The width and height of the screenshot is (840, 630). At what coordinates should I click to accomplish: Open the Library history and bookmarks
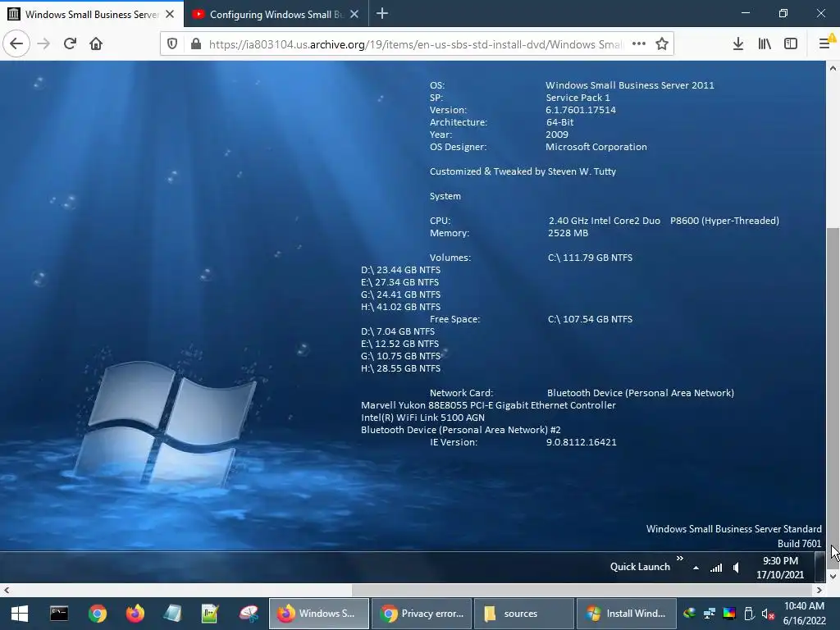tap(765, 44)
